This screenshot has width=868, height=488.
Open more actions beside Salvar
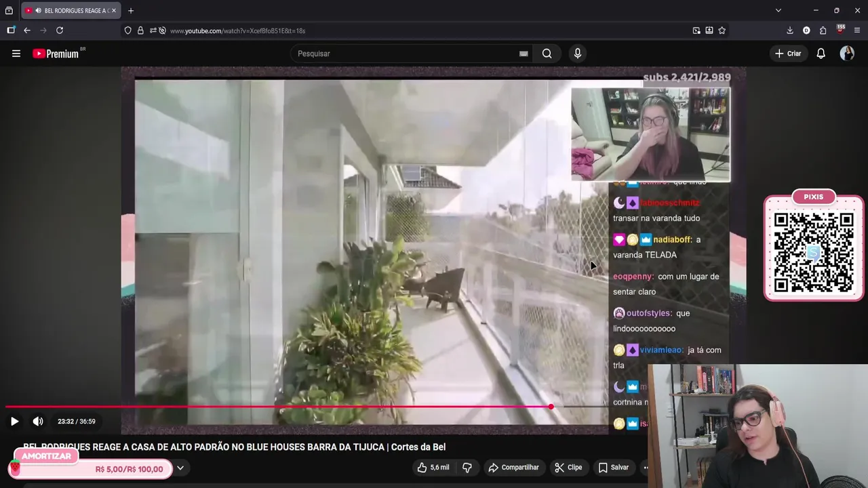[x=645, y=467]
